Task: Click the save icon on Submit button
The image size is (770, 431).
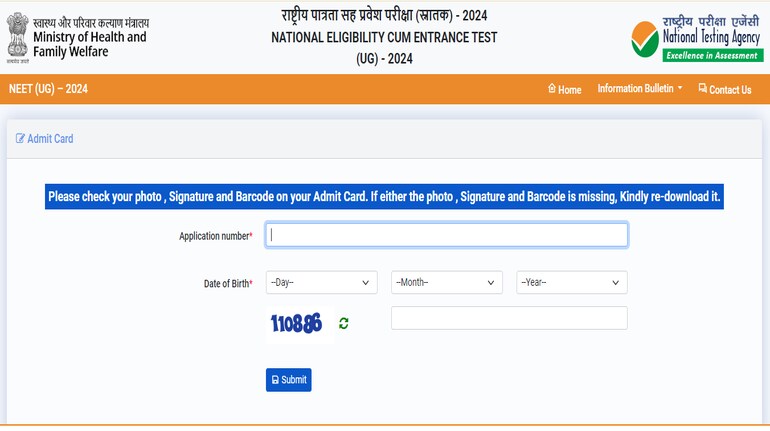Action: 275,380
